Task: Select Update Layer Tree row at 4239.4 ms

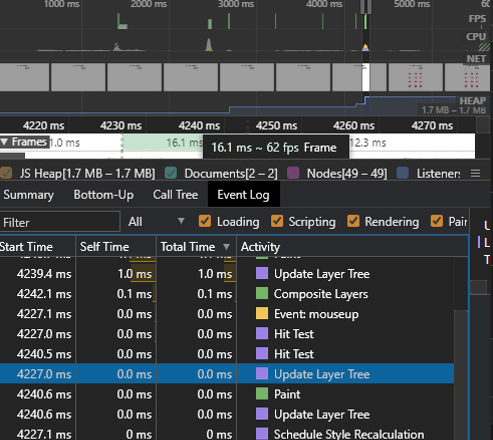Action: [x=227, y=274]
